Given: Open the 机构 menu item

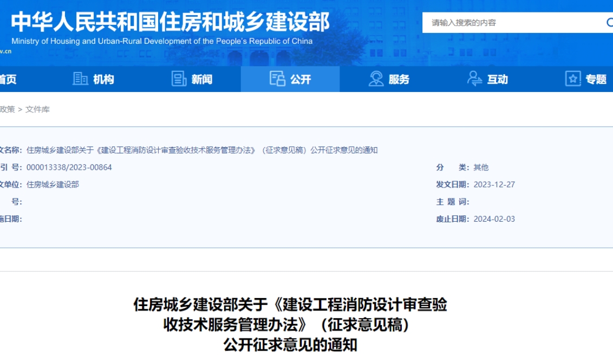Looking at the screenshot, I should tap(94, 80).
